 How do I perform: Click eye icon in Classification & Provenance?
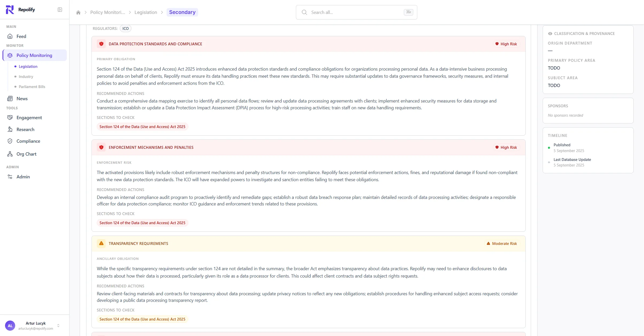(x=550, y=34)
